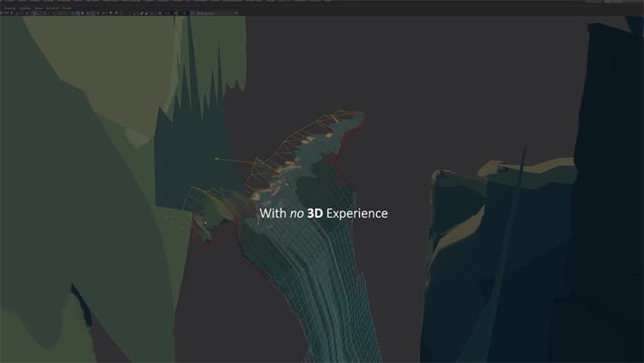
Task: Click the yellow vertex handle beside the mesh
Action: click(217, 159)
